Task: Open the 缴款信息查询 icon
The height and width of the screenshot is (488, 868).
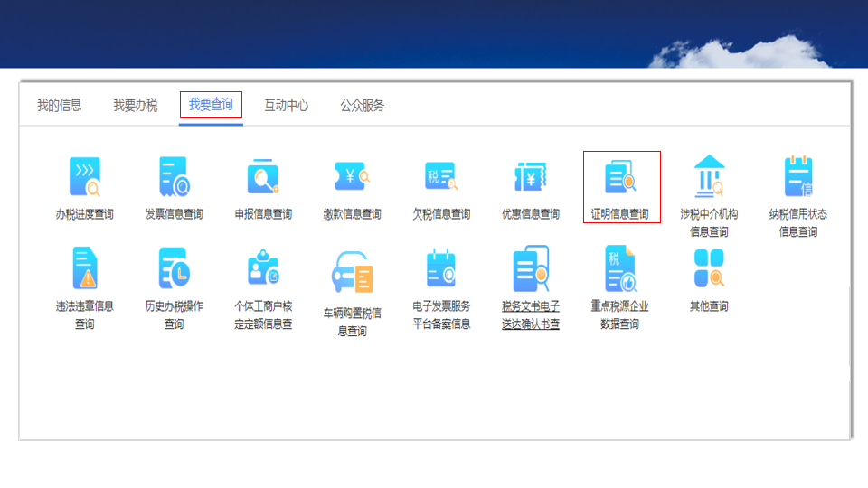Action: click(352, 176)
